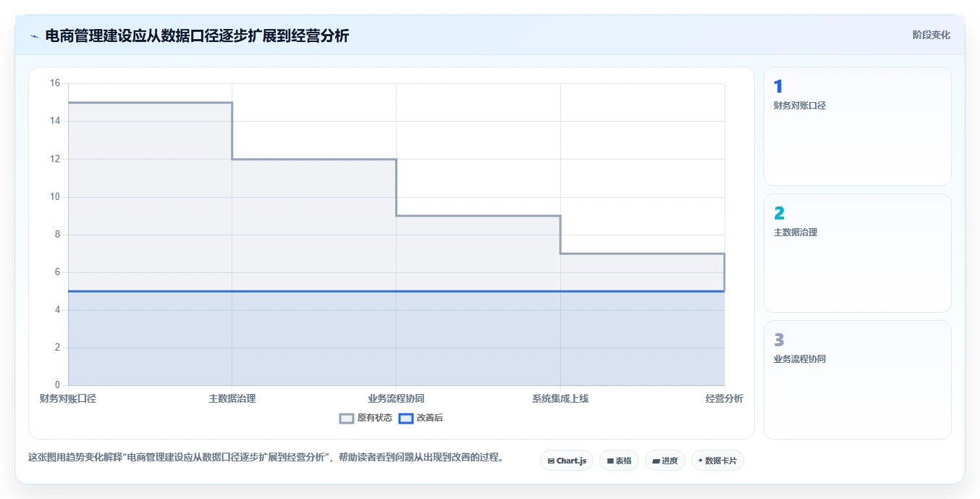Click the Chart.js tag icon
This screenshot has width=980, height=499.
[551, 461]
